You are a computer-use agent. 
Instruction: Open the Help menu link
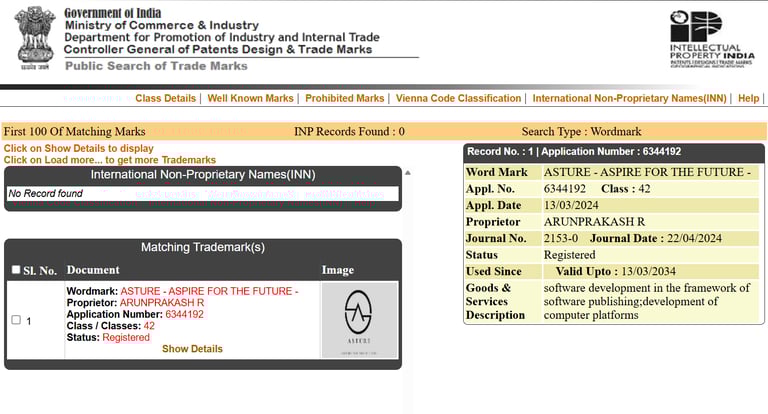748,98
